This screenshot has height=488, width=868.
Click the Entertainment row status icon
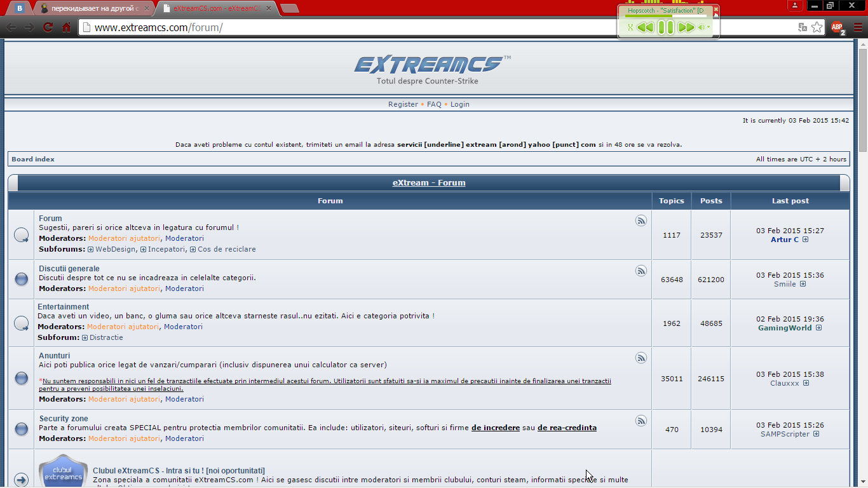(x=21, y=323)
